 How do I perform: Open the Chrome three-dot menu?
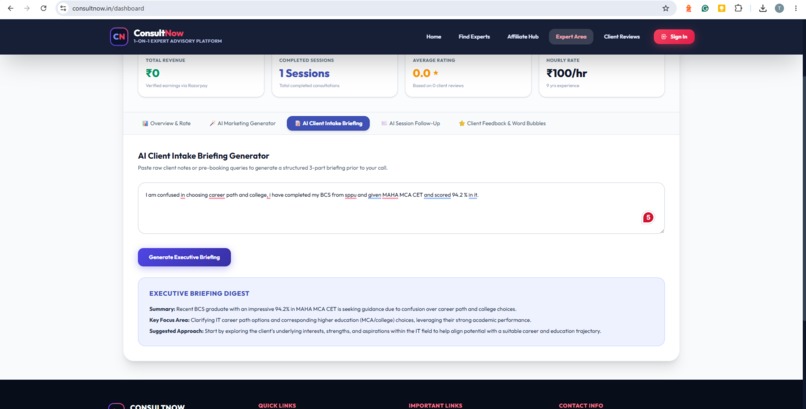click(x=796, y=8)
